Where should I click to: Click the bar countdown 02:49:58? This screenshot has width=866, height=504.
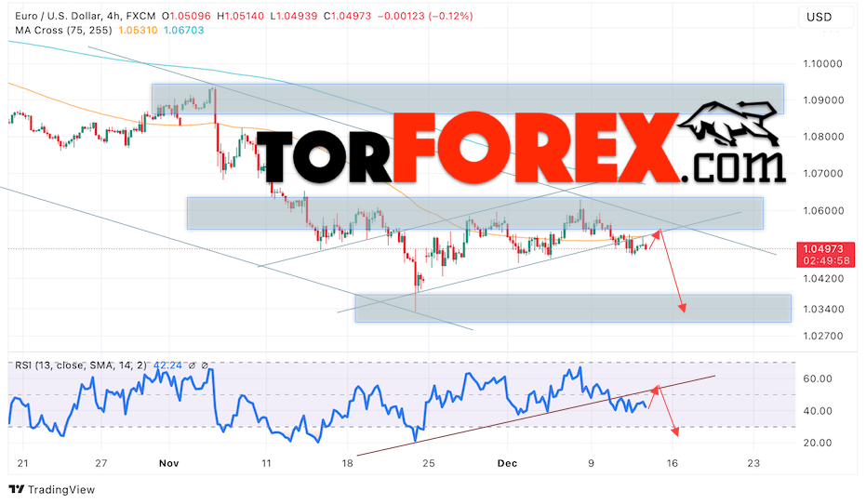[x=826, y=260]
